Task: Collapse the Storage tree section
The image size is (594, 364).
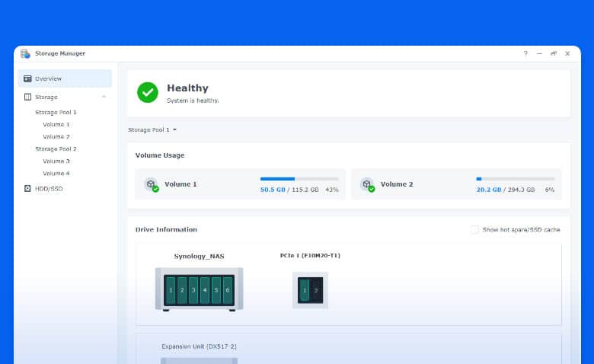Action: click(x=104, y=97)
